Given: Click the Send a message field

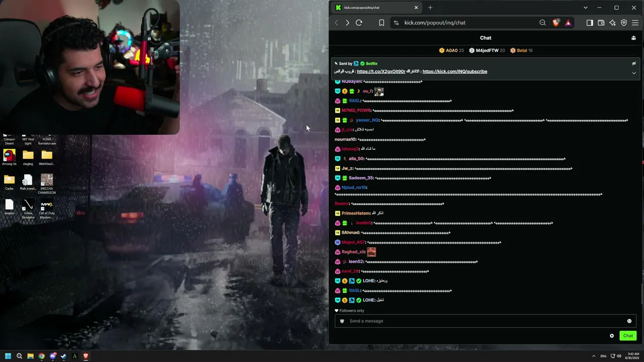Looking at the screenshot, I should tap(486, 321).
